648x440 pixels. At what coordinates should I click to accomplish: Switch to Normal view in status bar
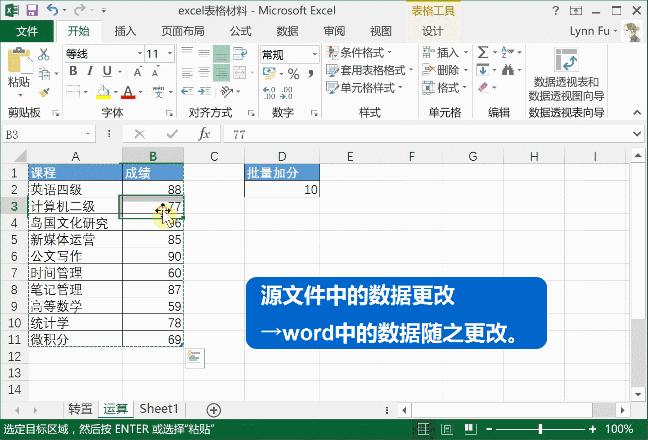click(x=423, y=429)
